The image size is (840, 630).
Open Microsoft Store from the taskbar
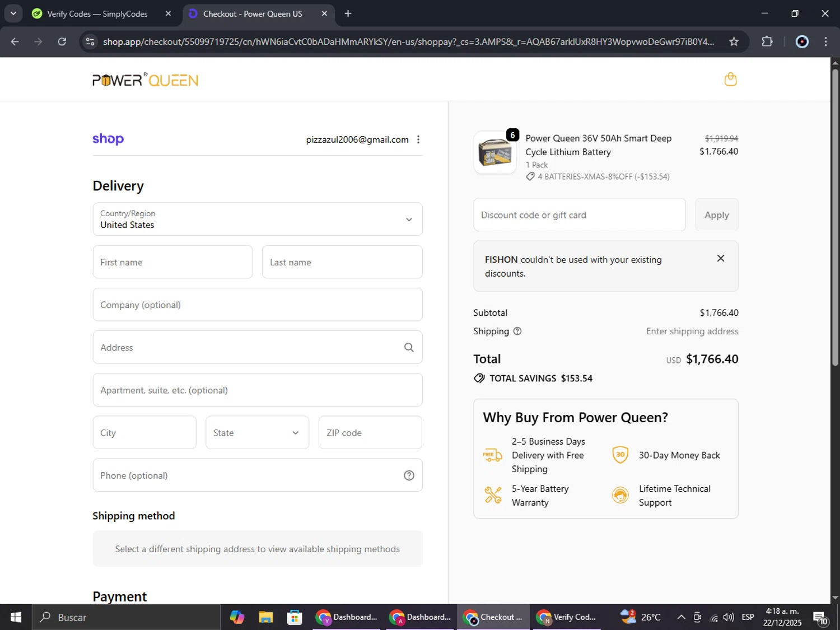click(294, 617)
